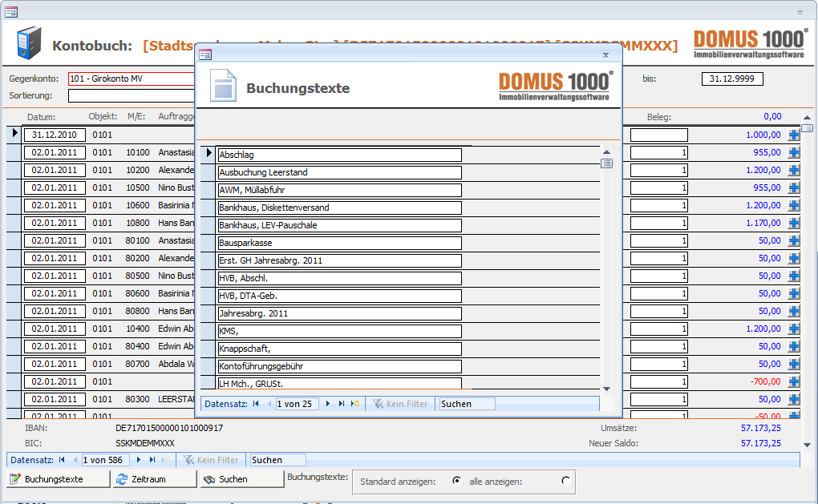Image resolution: width=818 pixels, height=504 pixels.
Task: Click the plus icon next to 1.200,00 for 10200
Action: (x=794, y=171)
